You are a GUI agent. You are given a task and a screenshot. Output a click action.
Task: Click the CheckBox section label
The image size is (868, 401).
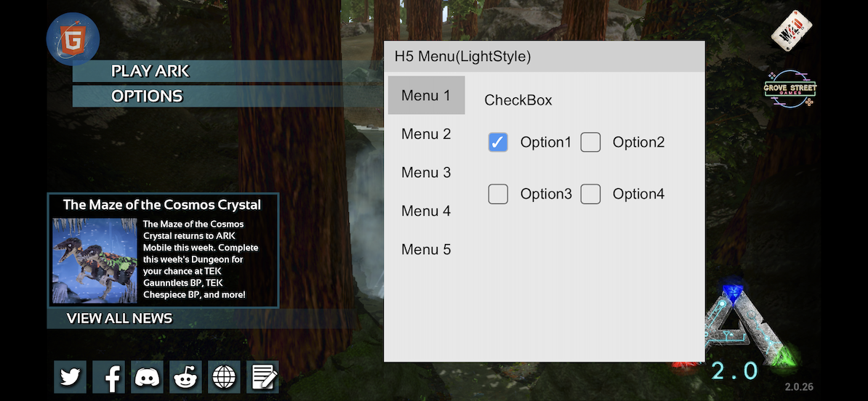(518, 100)
